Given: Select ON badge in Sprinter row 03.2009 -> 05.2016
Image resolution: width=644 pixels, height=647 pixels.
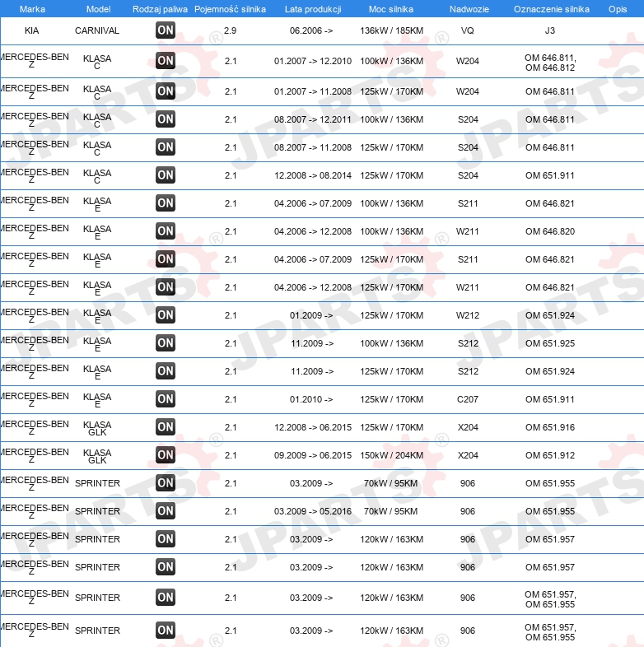Looking at the screenshot, I should [x=166, y=511].
